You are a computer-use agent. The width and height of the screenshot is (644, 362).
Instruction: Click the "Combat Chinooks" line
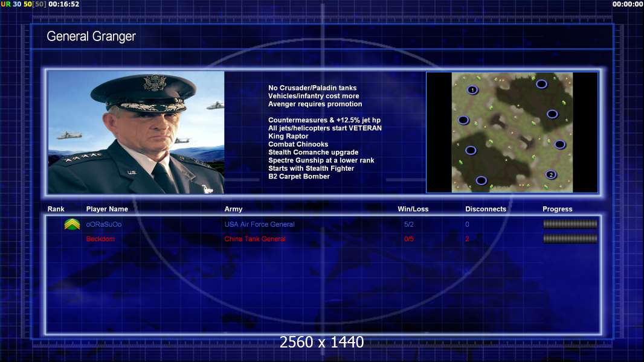coord(298,144)
